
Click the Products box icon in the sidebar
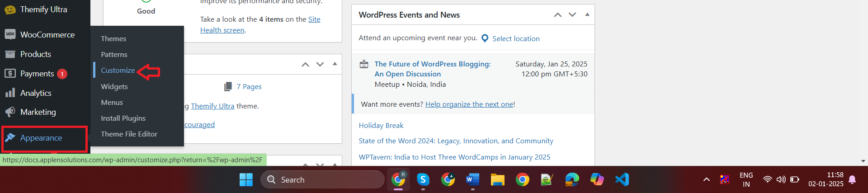tap(10, 54)
